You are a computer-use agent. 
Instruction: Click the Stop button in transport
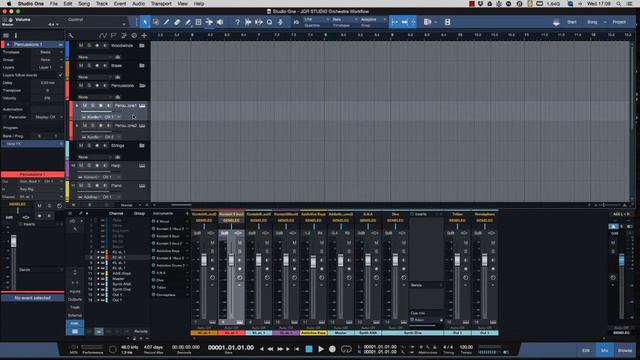coord(309,349)
